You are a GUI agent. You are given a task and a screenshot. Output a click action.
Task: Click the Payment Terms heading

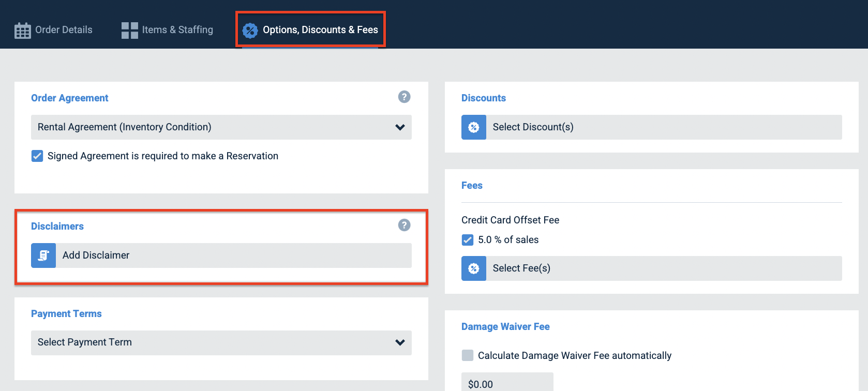point(66,313)
